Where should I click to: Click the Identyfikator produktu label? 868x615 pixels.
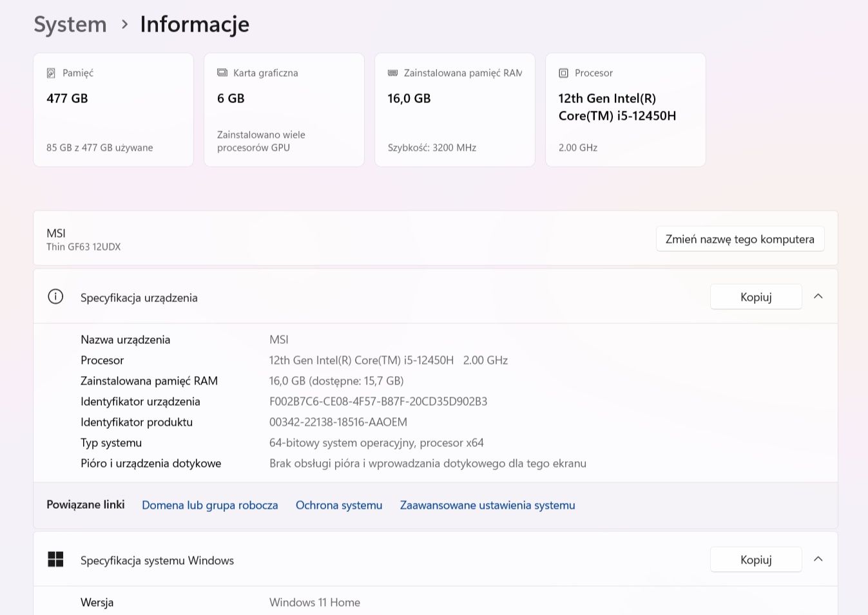(137, 422)
